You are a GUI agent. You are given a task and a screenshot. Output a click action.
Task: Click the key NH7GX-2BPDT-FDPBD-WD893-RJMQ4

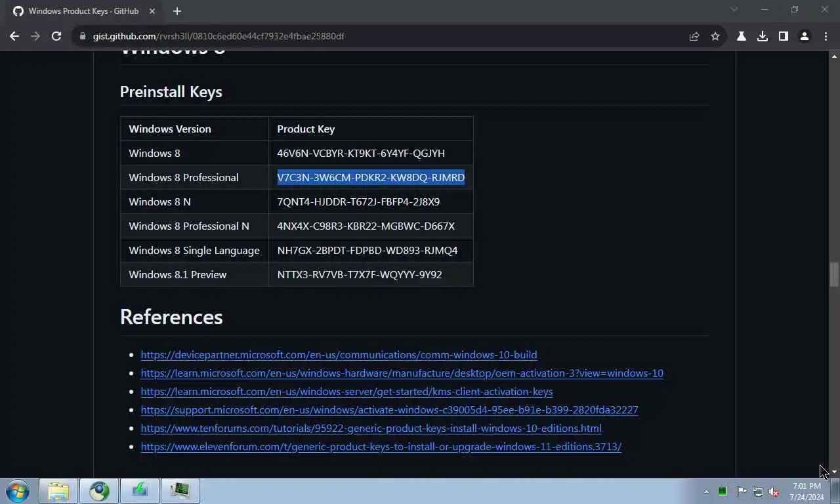coord(367,250)
